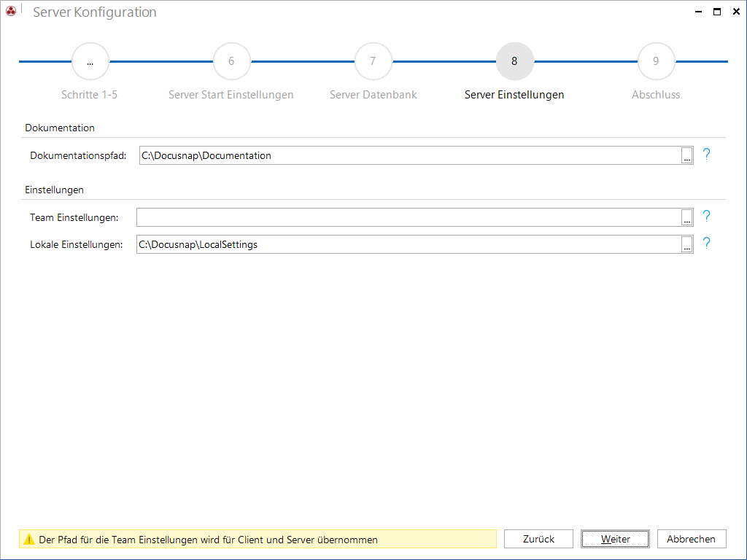Go to Schritte 1-5 step circle
747x560 pixels.
(90, 61)
